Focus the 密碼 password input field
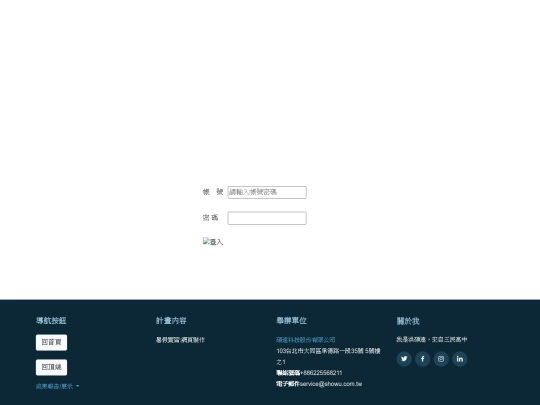540x405 pixels. coord(267,218)
